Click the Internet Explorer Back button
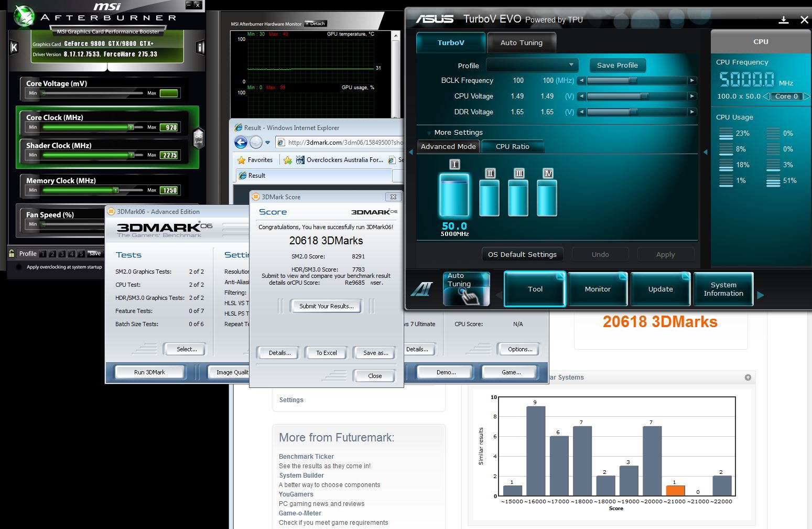The height and width of the screenshot is (529, 812). 241,142
